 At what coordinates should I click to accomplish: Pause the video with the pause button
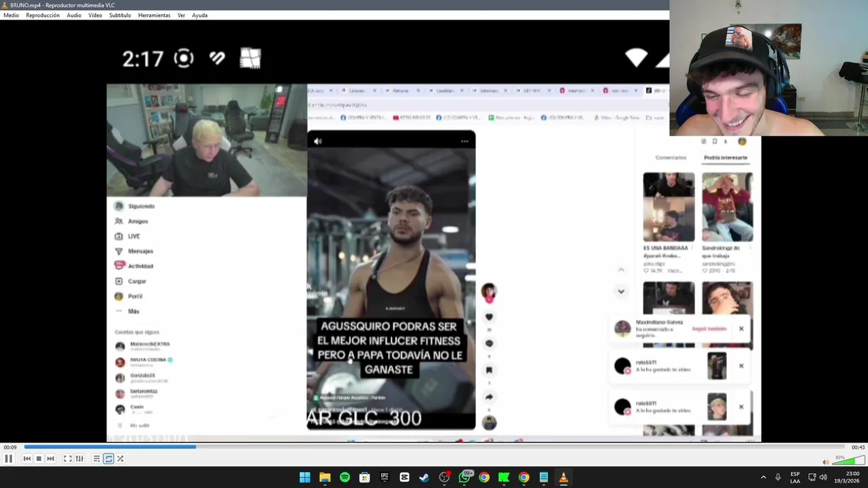click(x=8, y=459)
